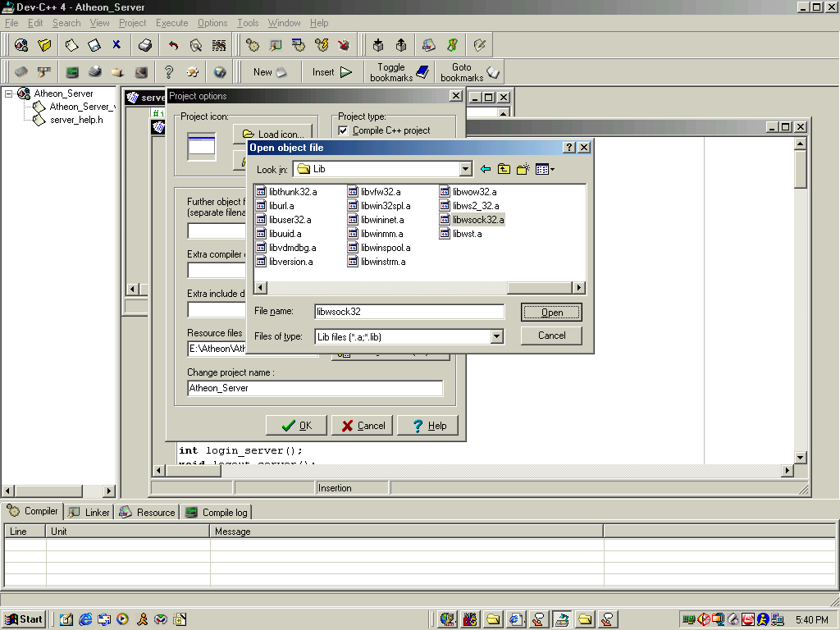Viewport: 840px width, 630px height.
Task: Click the Create New Folder icon
Action: pos(523,169)
